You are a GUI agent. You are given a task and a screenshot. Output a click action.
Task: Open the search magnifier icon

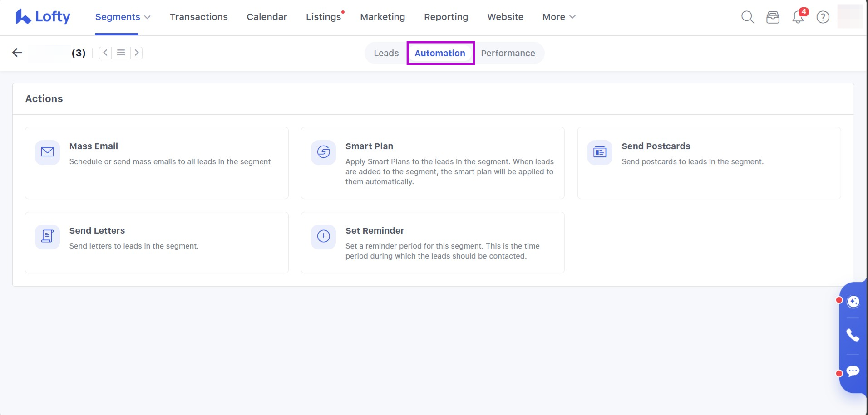tap(747, 17)
